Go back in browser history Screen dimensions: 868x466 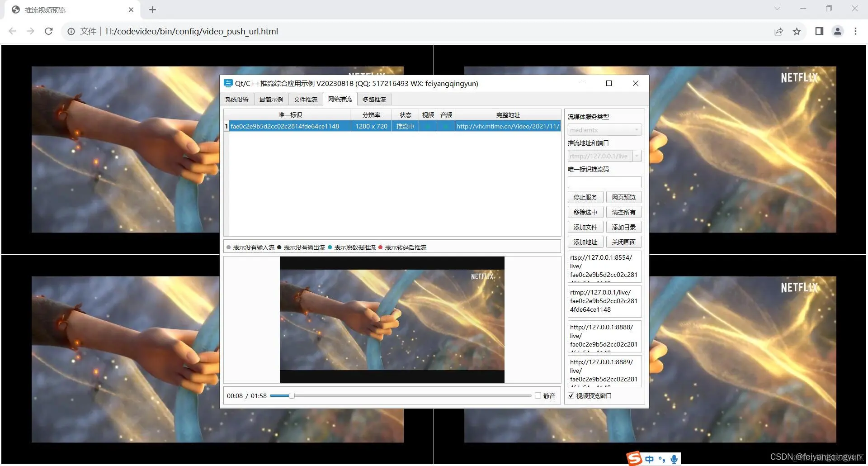pyautogui.click(x=13, y=31)
